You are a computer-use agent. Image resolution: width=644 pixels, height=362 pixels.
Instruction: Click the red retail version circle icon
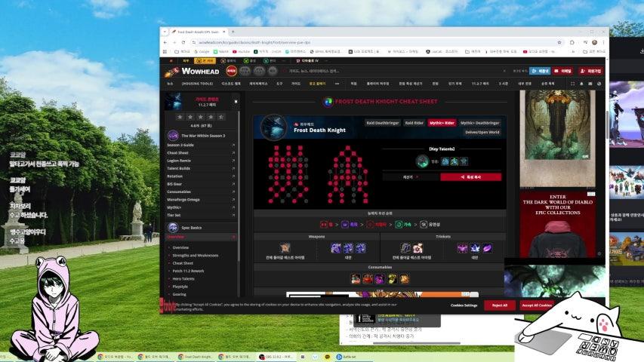(x=231, y=71)
